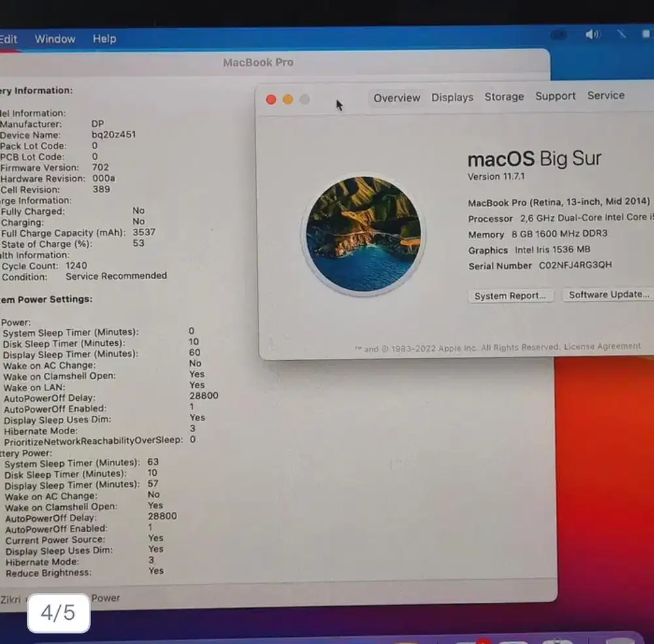Click the dimmed status icon near the volume
This screenshot has height=644, width=654.
tap(559, 34)
